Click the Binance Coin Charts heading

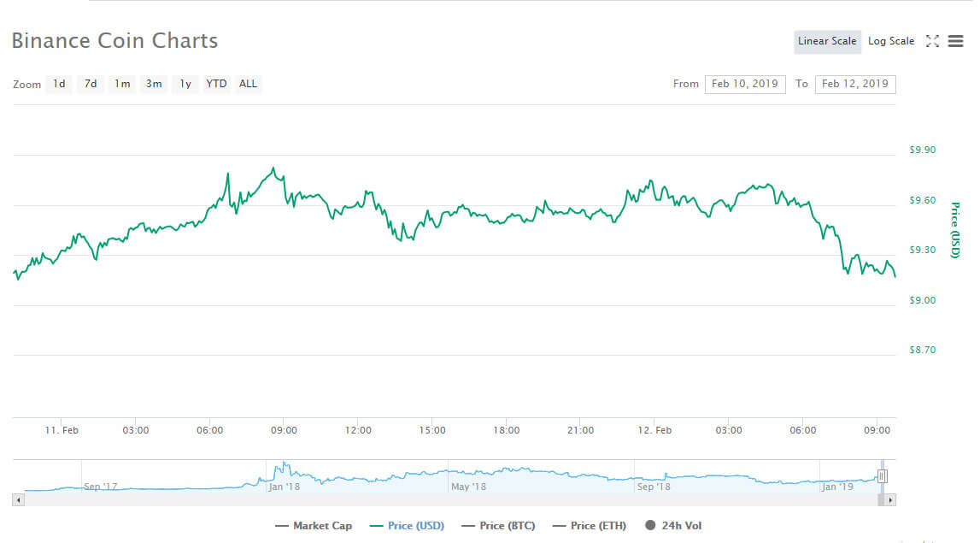115,41
